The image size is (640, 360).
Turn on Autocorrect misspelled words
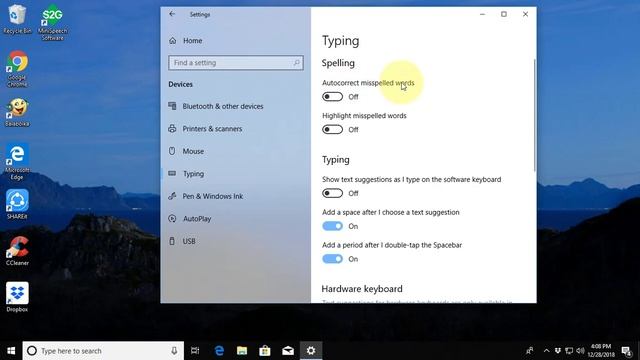tap(332, 97)
